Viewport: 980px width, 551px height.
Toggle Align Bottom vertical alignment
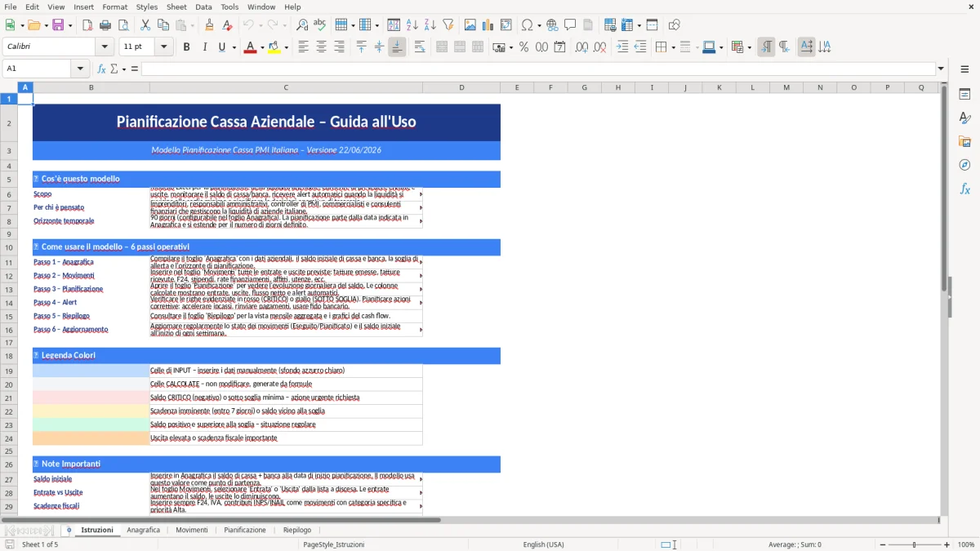[397, 47]
